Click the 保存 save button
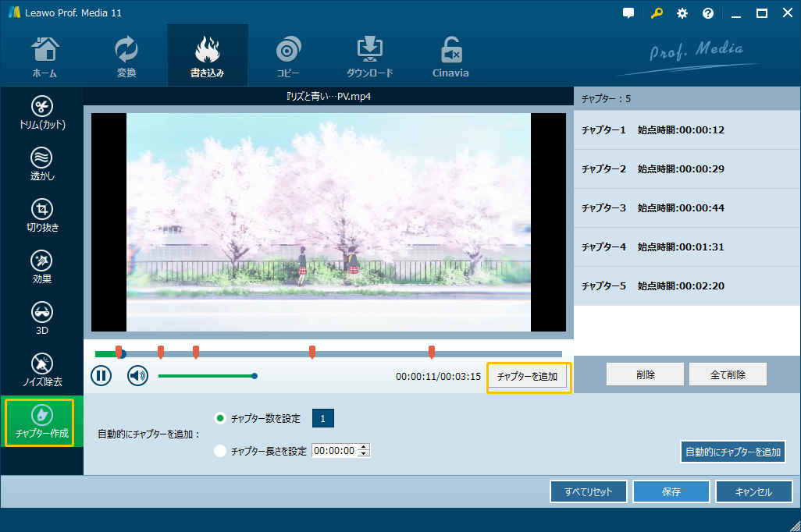 [671, 491]
